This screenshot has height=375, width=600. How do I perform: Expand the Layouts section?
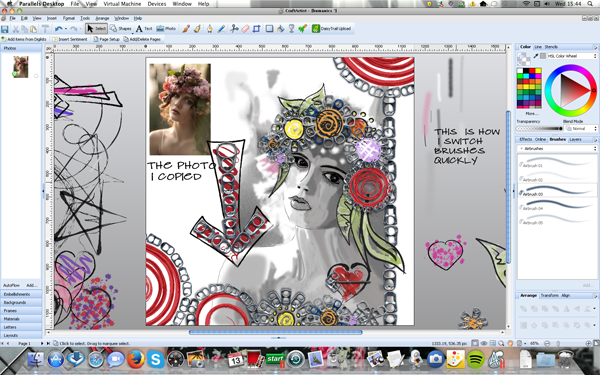[21, 335]
